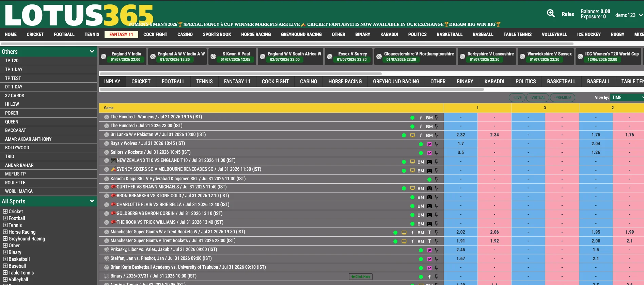Image resolution: width=644 pixels, height=285 pixels.
Task: Open COCK FIGHT in top navigation
Action: (x=155, y=34)
